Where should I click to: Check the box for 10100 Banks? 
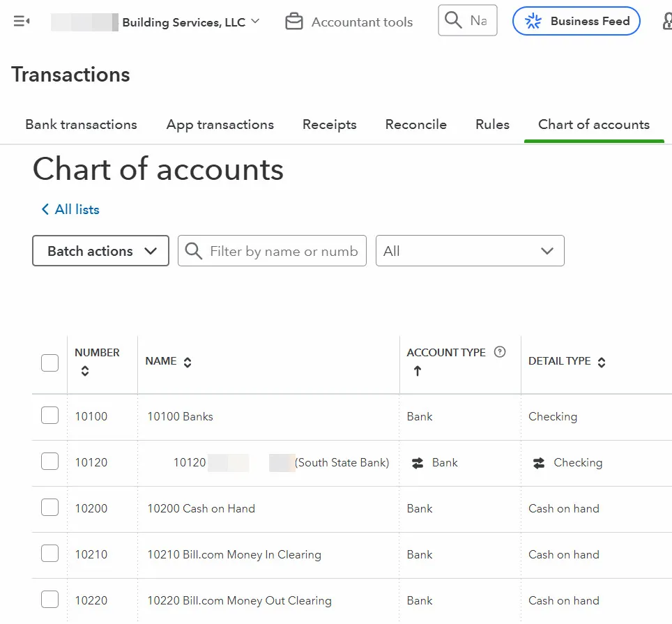click(x=49, y=416)
